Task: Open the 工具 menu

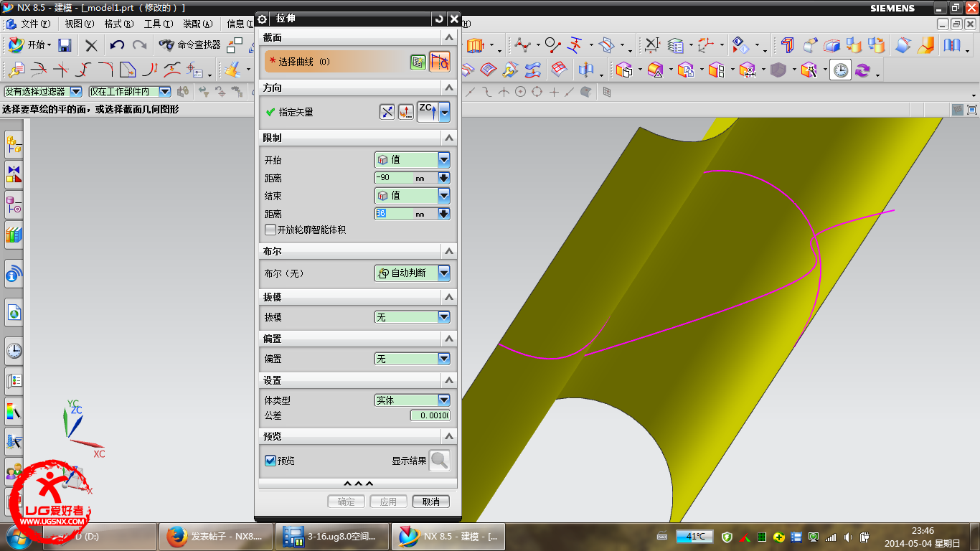Action: (x=158, y=24)
